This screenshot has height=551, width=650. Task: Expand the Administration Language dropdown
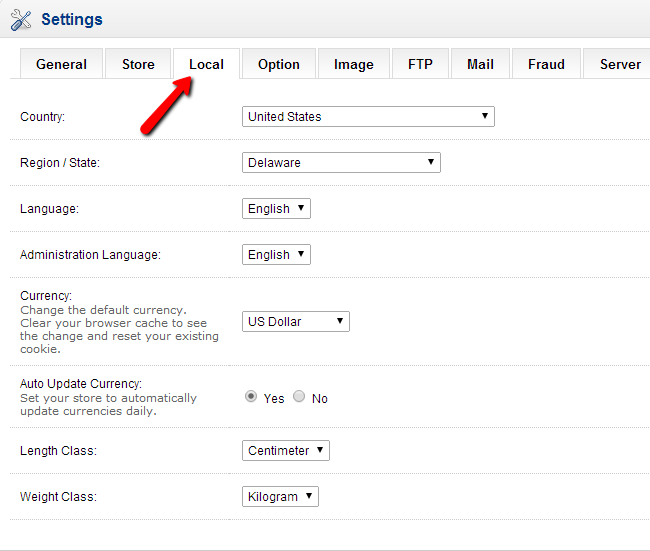tap(276, 255)
